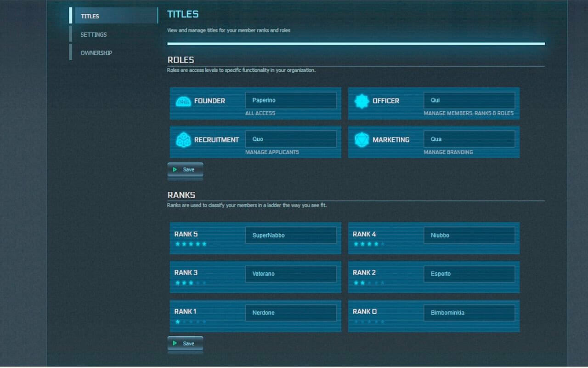Save the Roles section

tap(185, 170)
